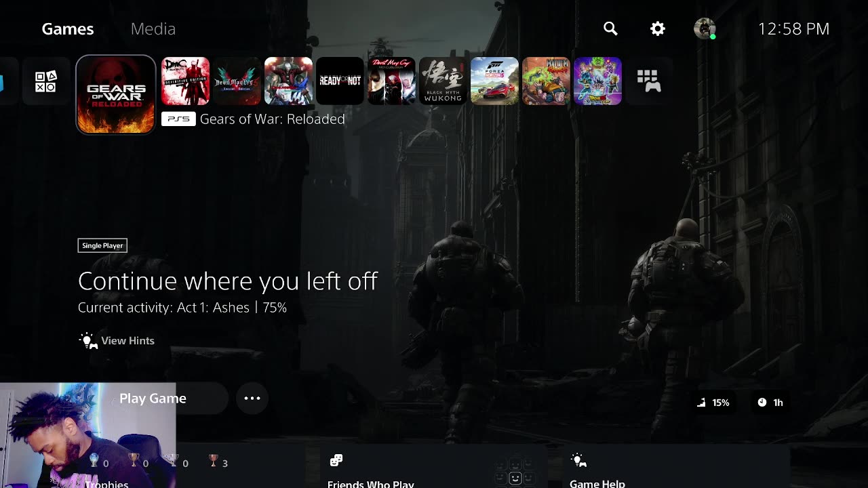The image size is (868, 488).
Task: Select the Devil May Cry HD Collection tile
Action: (x=392, y=81)
